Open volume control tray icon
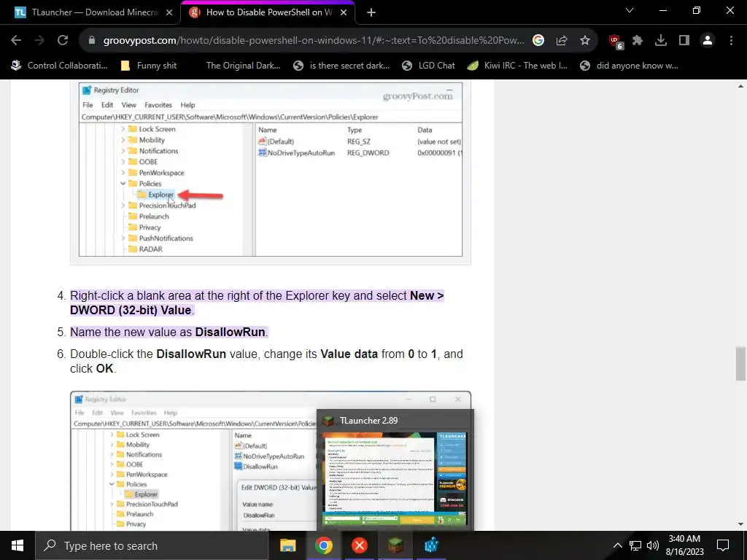747x560 pixels. pos(653,545)
